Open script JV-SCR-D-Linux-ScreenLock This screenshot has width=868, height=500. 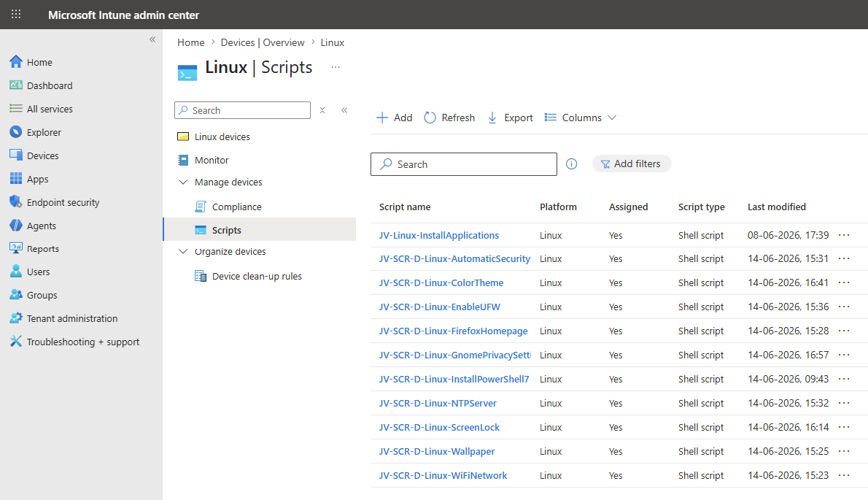coord(439,427)
